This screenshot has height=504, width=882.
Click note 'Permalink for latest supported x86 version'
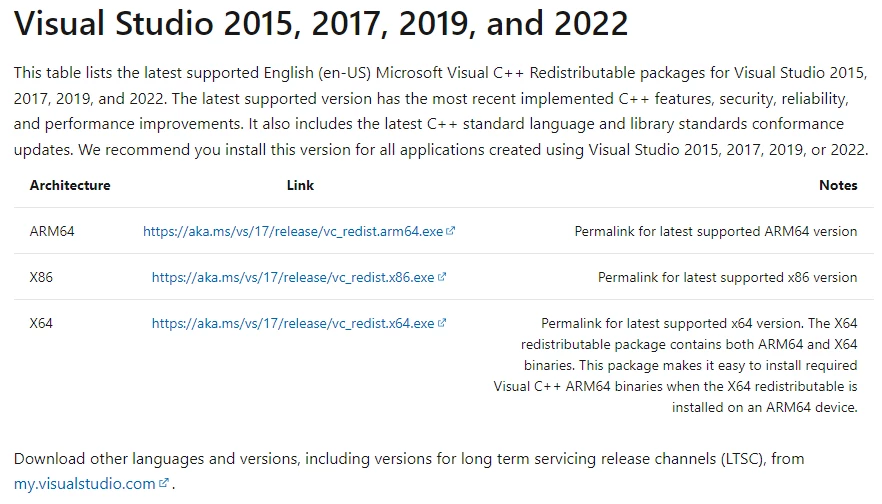(727, 277)
